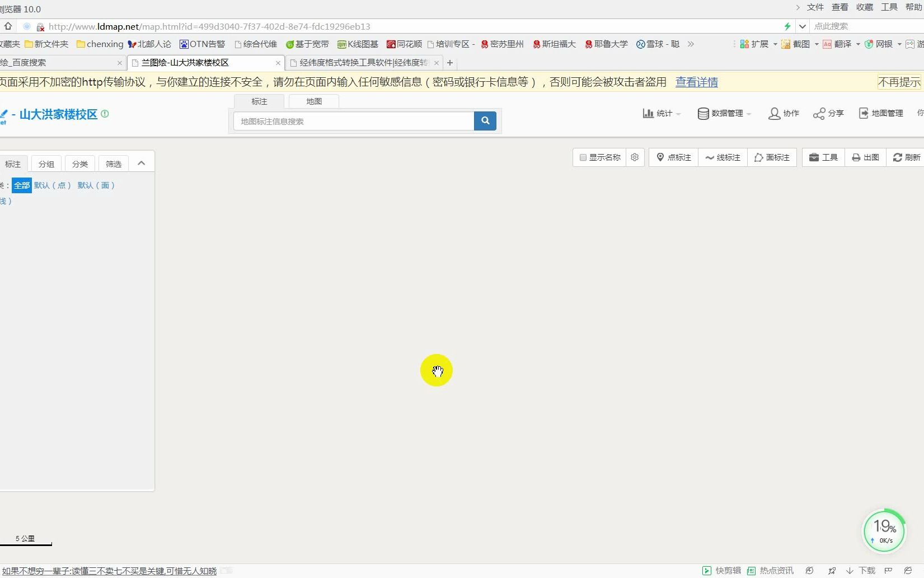Open the 收藏 menu
Image resolution: width=924 pixels, height=578 pixels.
coord(864,7)
